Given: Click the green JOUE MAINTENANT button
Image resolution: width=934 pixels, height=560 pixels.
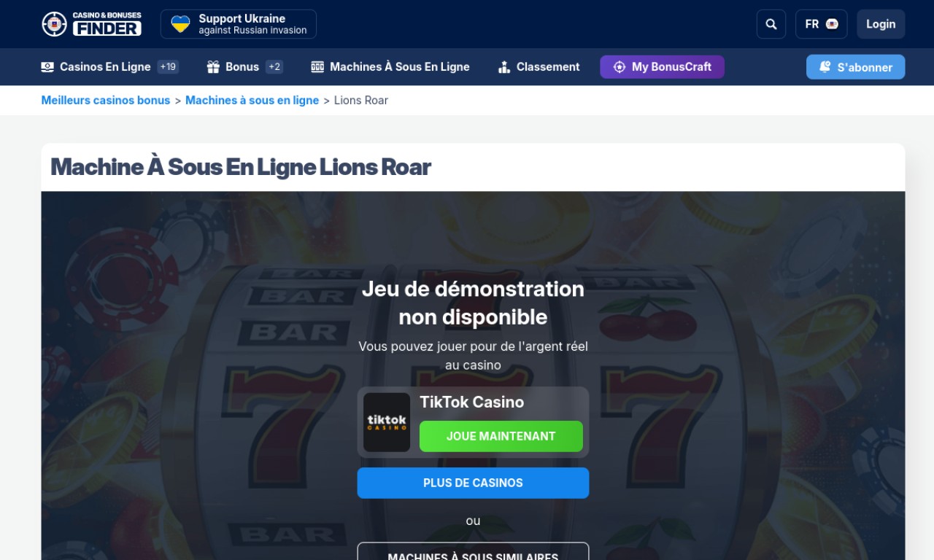Looking at the screenshot, I should [x=501, y=436].
